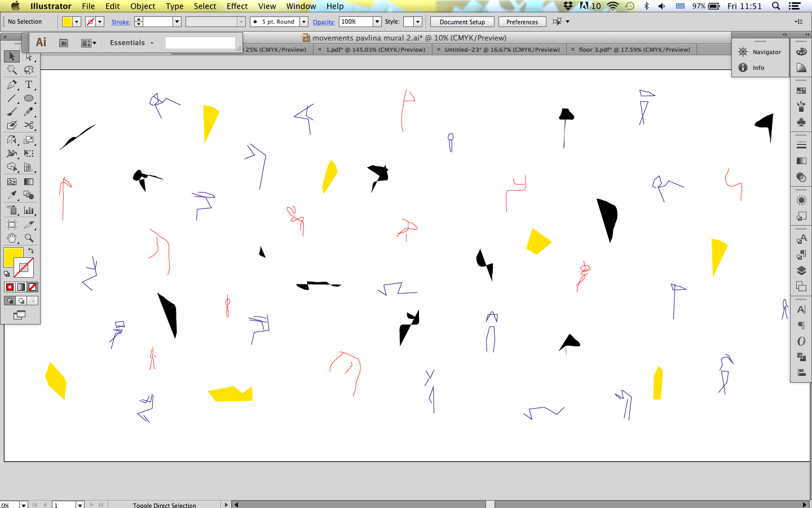
Task: Open the Navigator panel
Action: point(760,52)
